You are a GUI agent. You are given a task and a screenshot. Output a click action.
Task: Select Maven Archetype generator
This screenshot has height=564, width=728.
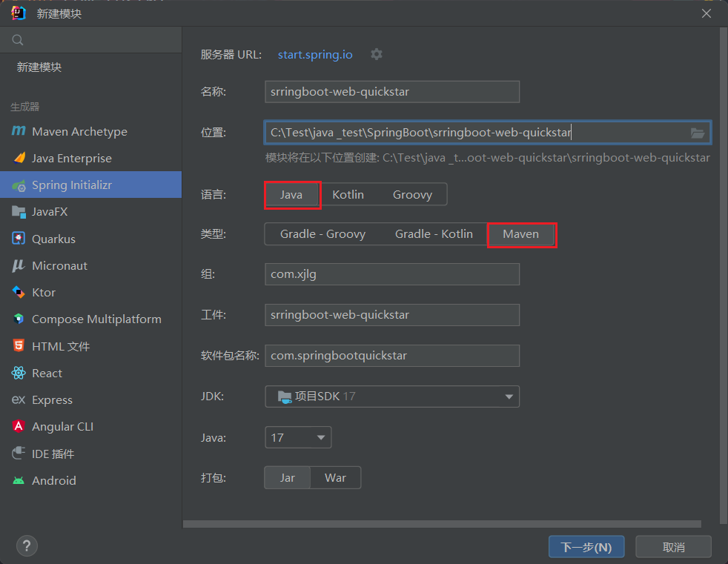(90, 131)
